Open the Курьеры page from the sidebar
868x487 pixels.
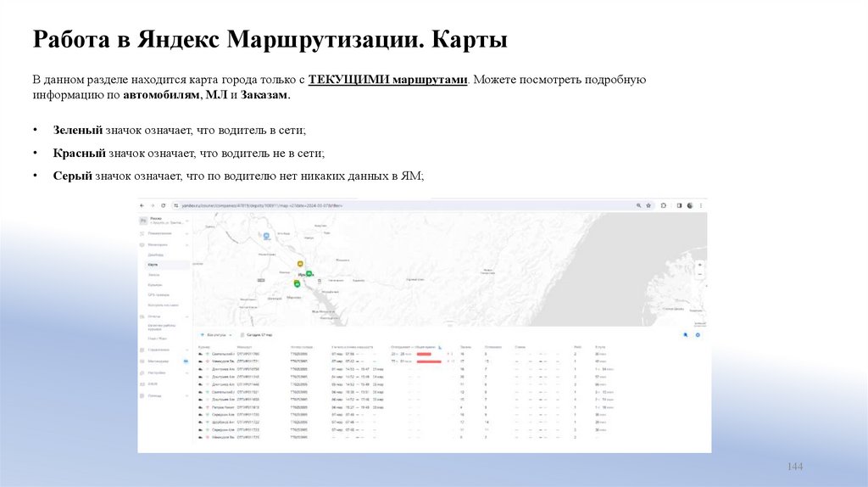click(x=154, y=285)
